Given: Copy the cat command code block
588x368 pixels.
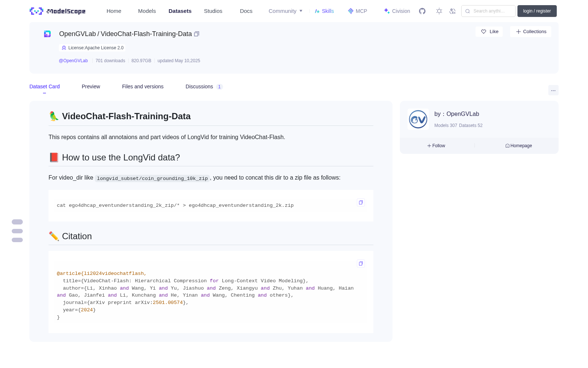Looking at the screenshot, I should click(x=361, y=202).
